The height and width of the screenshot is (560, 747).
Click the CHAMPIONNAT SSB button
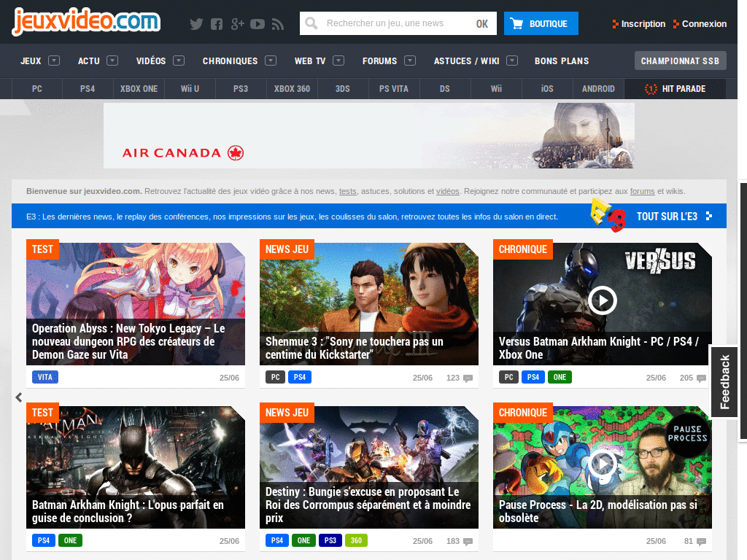click(680, 61)
